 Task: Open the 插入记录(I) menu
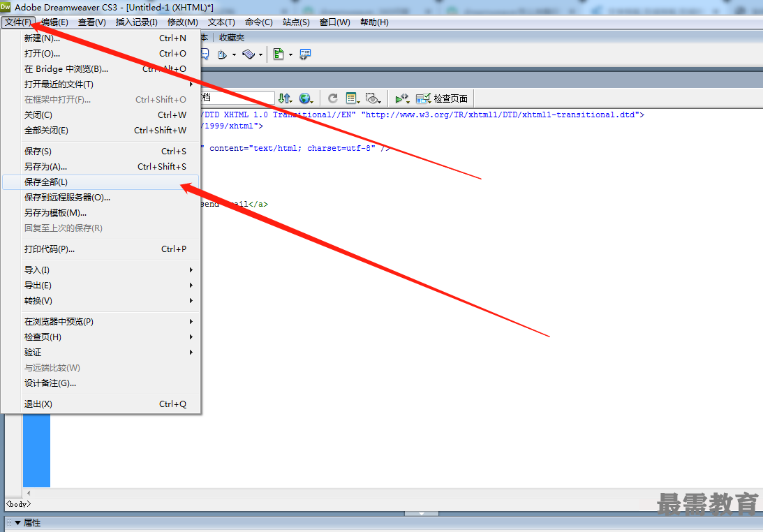(137, 22)
